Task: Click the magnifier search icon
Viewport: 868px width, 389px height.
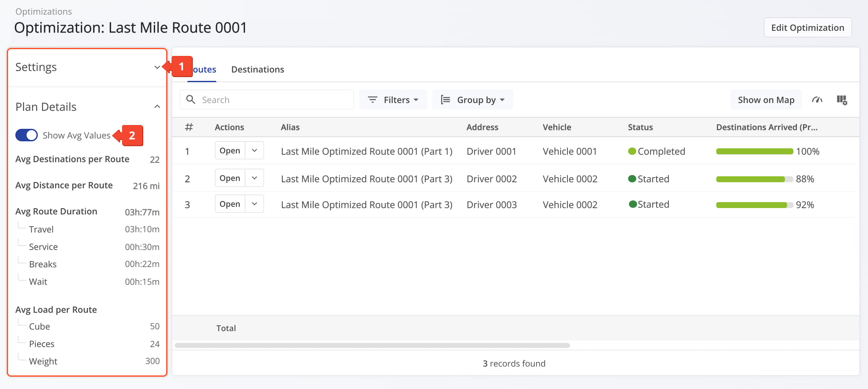Action: [191, 100]
